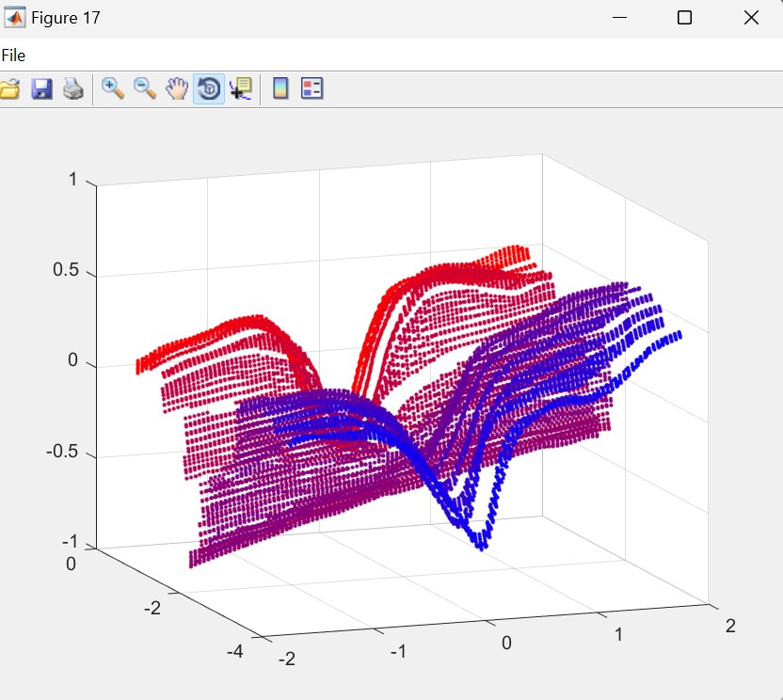Save the figure with the floppy disk icon
Screen dimensions: 783x700
click(41, 89)
